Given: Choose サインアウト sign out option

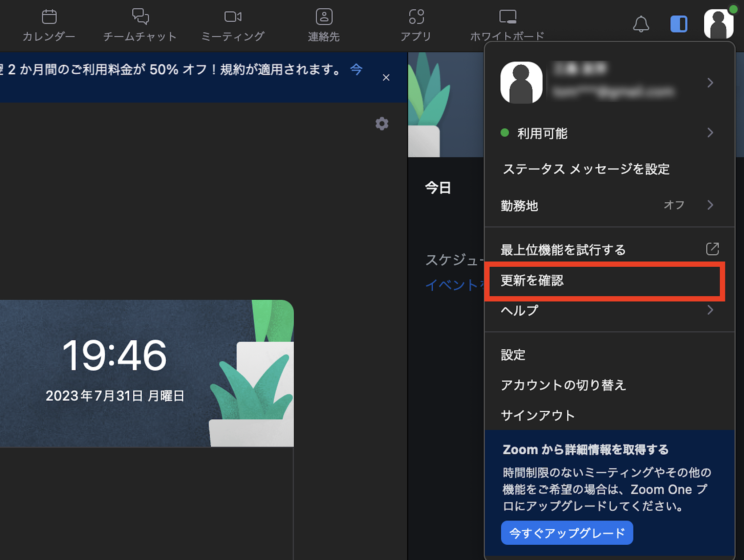Looking at the screenshot, I should pyautogui.click(x=538, y=415).
